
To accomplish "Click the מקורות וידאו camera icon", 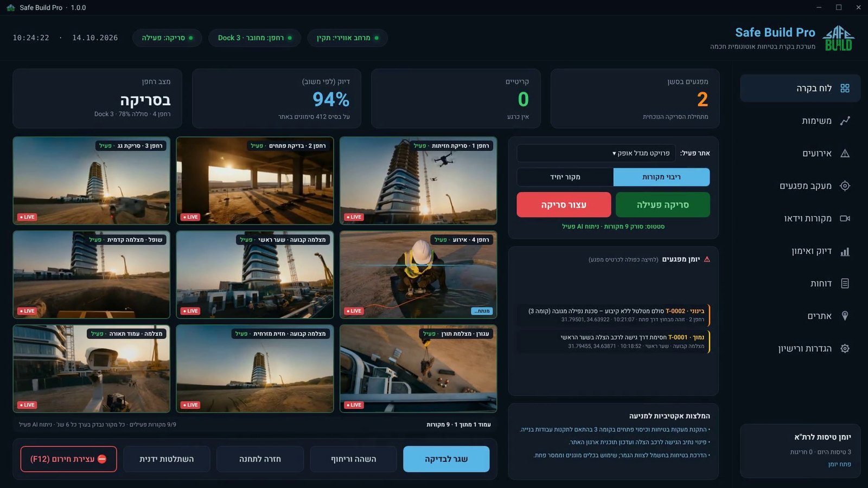I will (x=845, y=219).
